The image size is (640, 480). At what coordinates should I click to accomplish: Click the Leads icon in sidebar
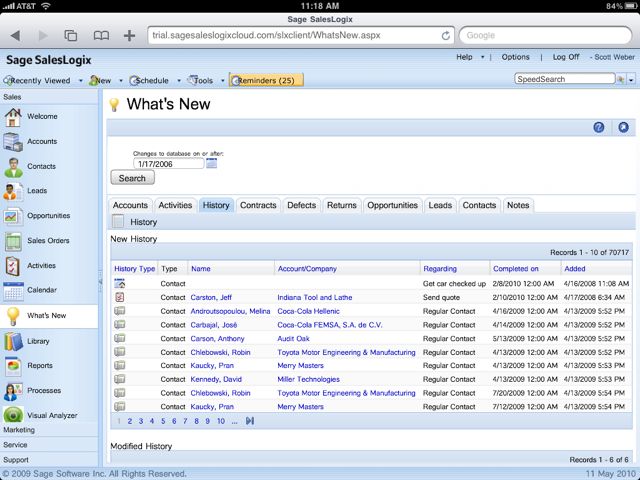tap(13, 191)
